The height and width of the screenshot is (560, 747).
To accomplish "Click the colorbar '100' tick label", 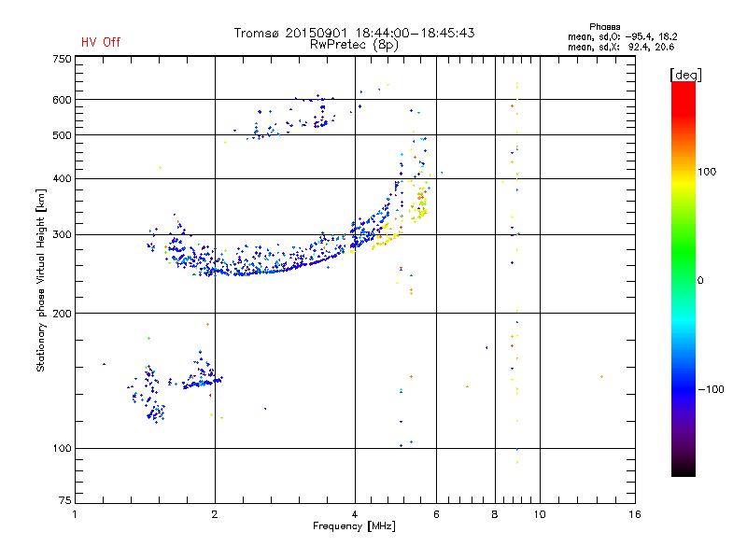I will (x=707, y=172).
